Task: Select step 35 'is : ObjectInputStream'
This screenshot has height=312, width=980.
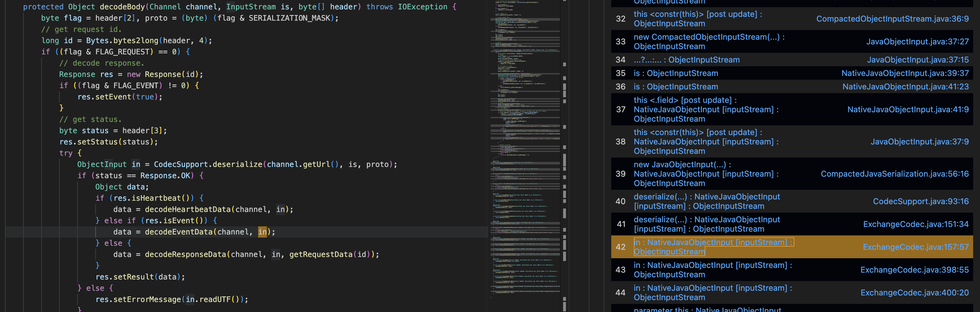Action: point(676,73)
